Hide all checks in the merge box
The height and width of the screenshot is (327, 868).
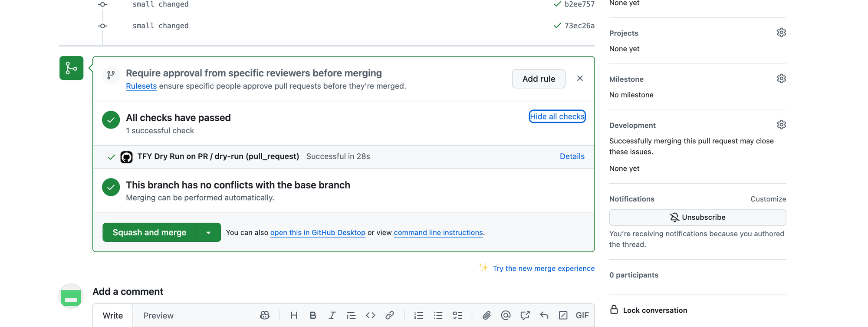pyautogui.click(x=557, y=116)
